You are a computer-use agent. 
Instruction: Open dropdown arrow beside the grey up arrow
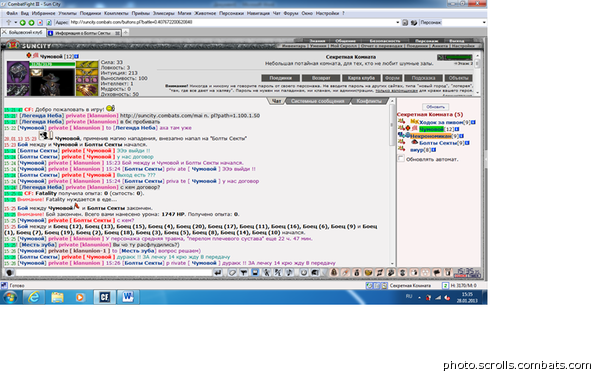click(16, 23)
